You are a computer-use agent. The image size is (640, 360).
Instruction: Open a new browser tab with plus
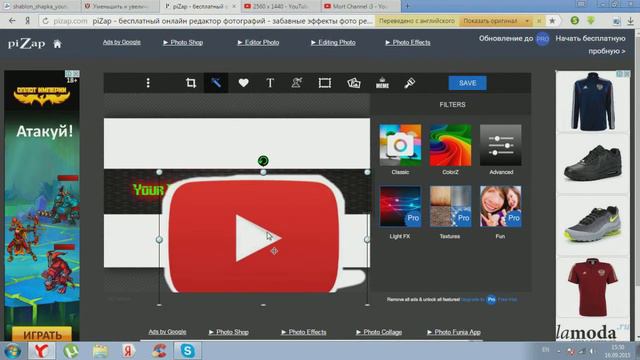point(407,6)
